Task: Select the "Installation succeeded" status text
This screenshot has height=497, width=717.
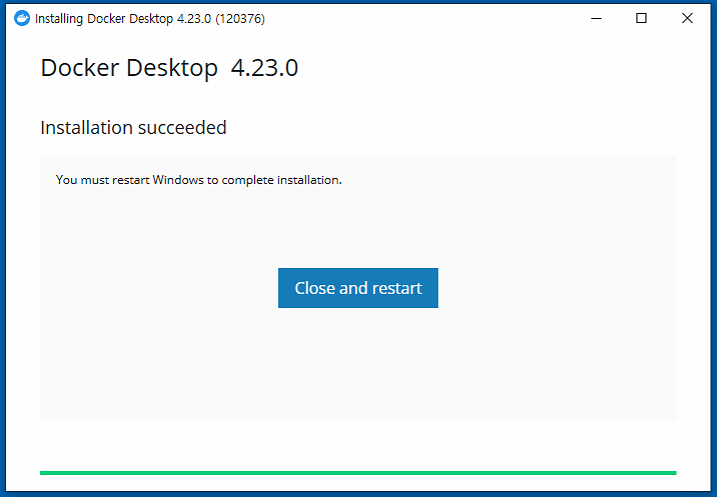Action: tap(133, 128)
